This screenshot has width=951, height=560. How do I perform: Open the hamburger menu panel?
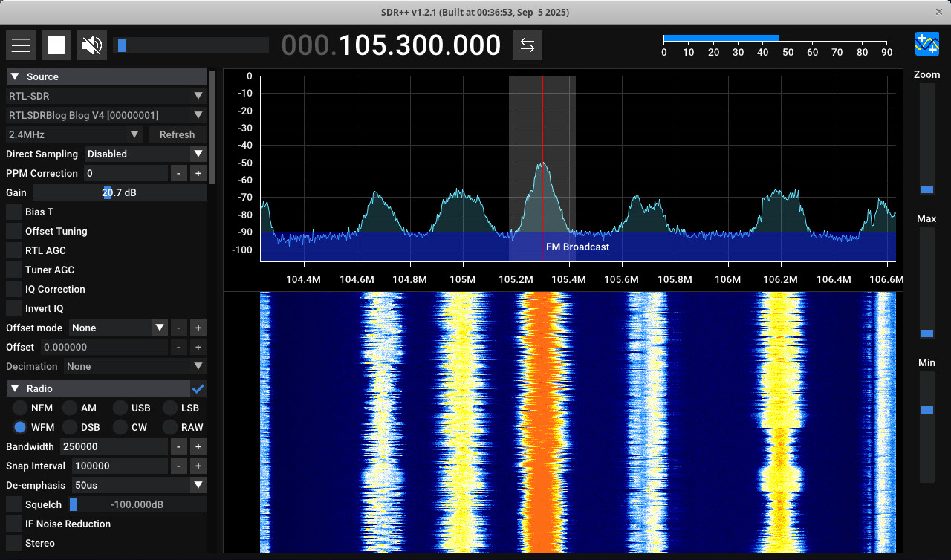pos(21,45)
